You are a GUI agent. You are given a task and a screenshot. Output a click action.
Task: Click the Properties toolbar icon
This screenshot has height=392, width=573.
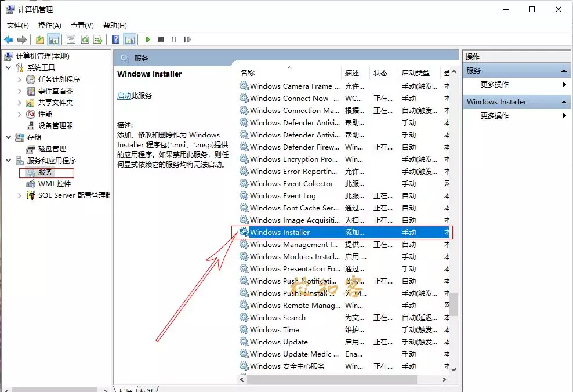[x=71, y=39]
